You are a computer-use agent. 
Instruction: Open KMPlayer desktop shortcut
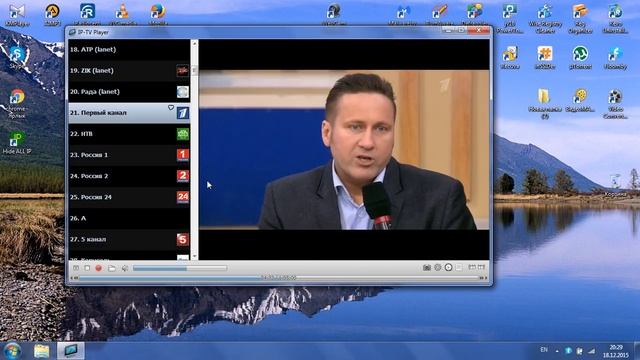click(17, 14)
